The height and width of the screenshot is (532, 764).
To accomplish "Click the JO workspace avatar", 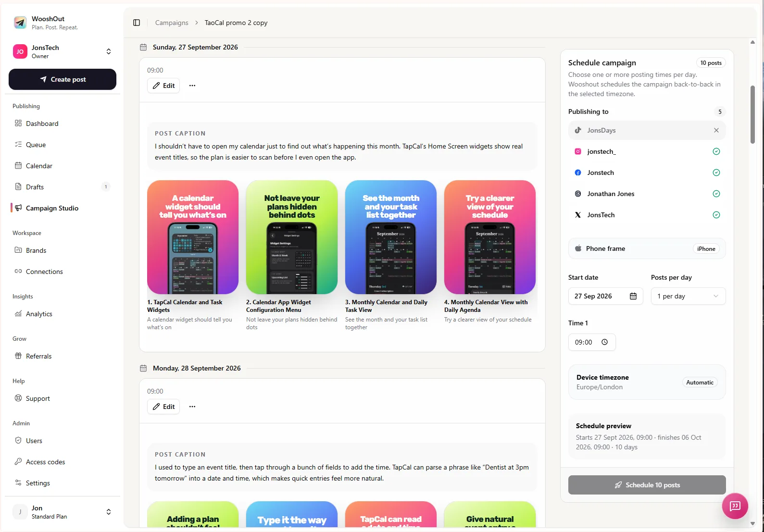I will 20,51.
